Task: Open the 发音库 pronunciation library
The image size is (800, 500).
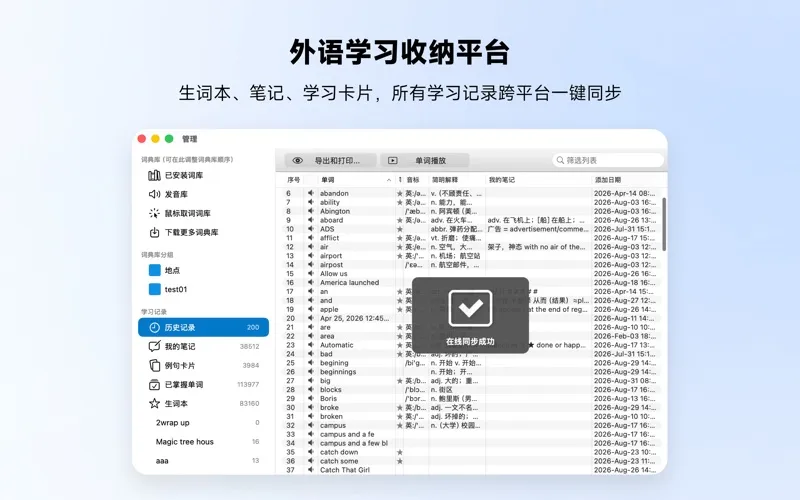Action: click(x=168, y=194)
